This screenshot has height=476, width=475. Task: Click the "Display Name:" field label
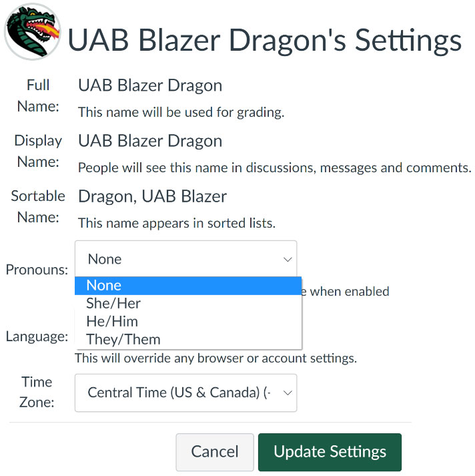(38, 152)
